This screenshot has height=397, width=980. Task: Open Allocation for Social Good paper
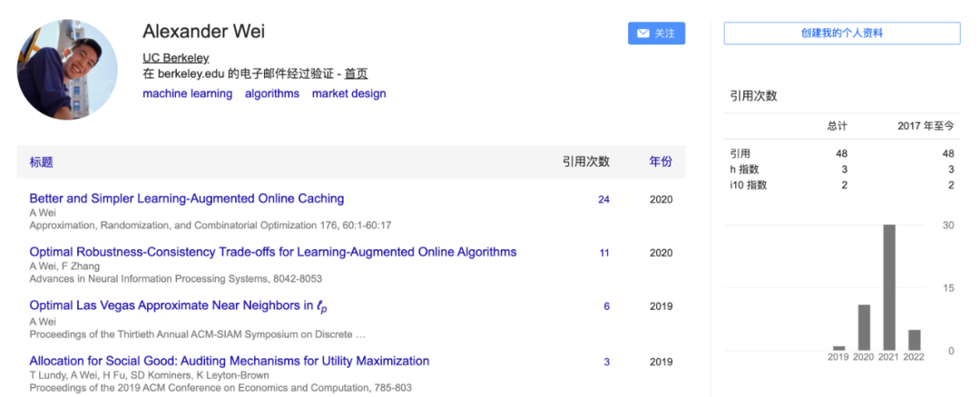pos(229,361)
